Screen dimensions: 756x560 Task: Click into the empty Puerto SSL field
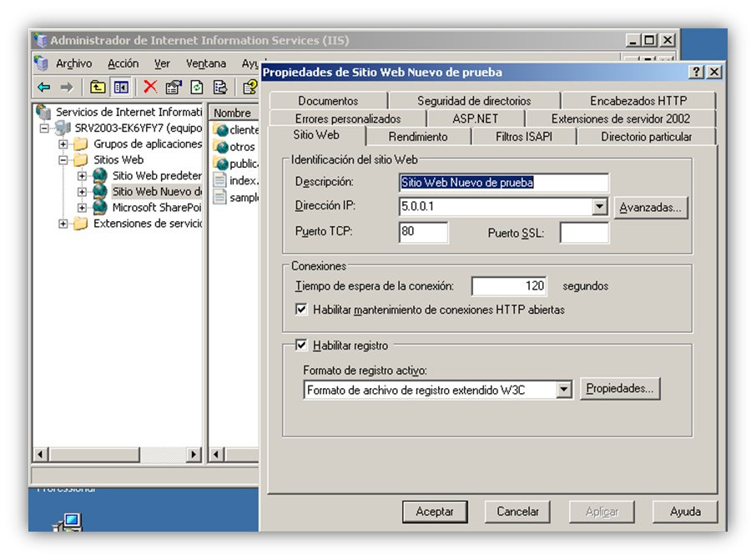coord(584,233)
